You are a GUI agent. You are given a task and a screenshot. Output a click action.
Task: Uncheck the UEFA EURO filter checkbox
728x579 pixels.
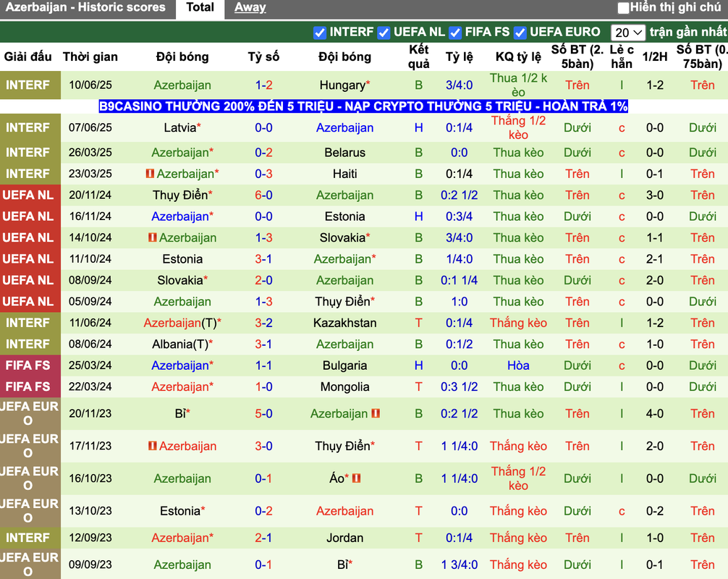(520, 33)
